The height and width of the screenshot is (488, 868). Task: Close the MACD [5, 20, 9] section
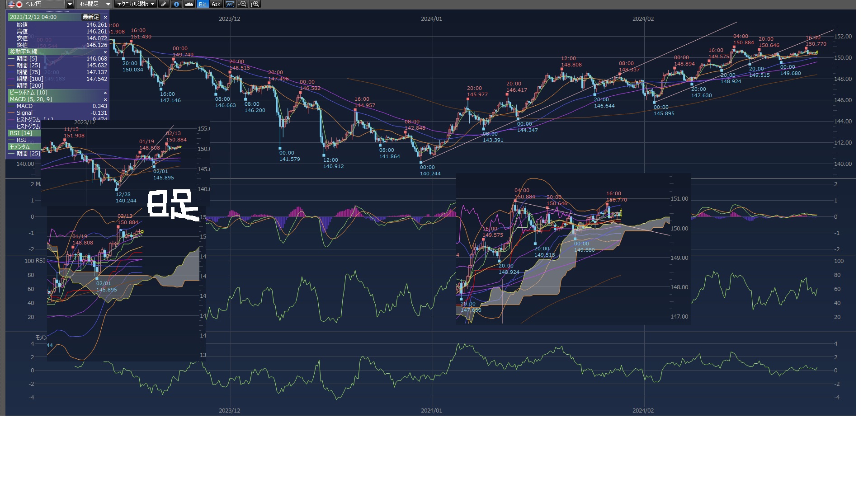coord(105,99)
